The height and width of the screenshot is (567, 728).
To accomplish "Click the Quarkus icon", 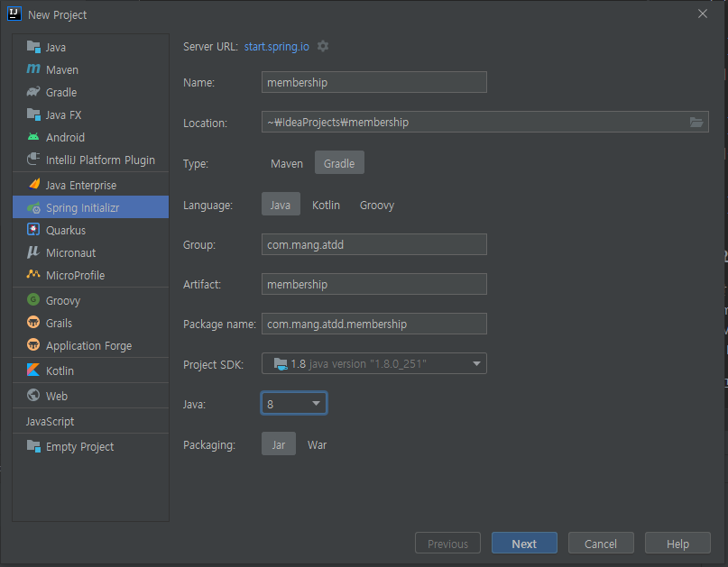I will tap(33, 229).
